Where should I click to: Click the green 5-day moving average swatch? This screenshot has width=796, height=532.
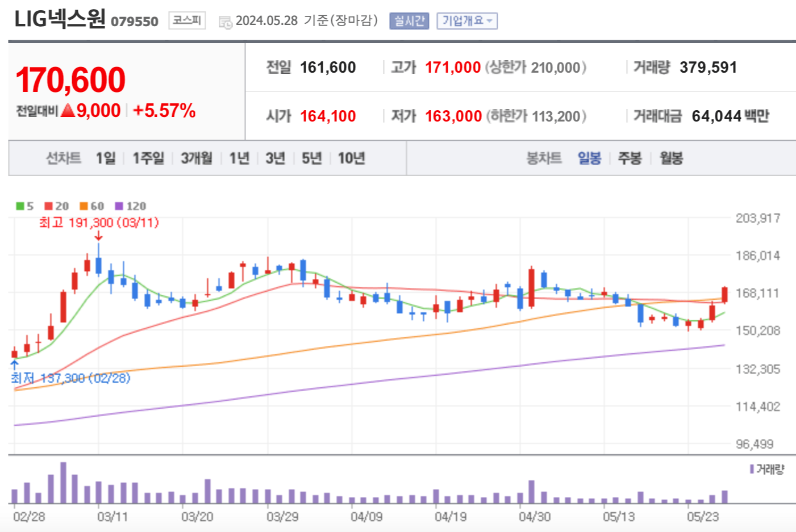[x=20, y=206]
